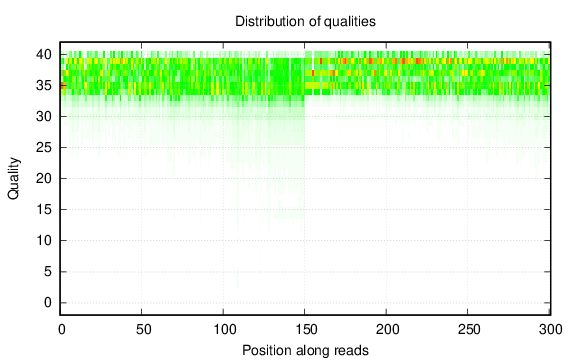Click the y-axis tick label 35
The width and height of the screenshot is (576, 360).
[x=44, y=86]
